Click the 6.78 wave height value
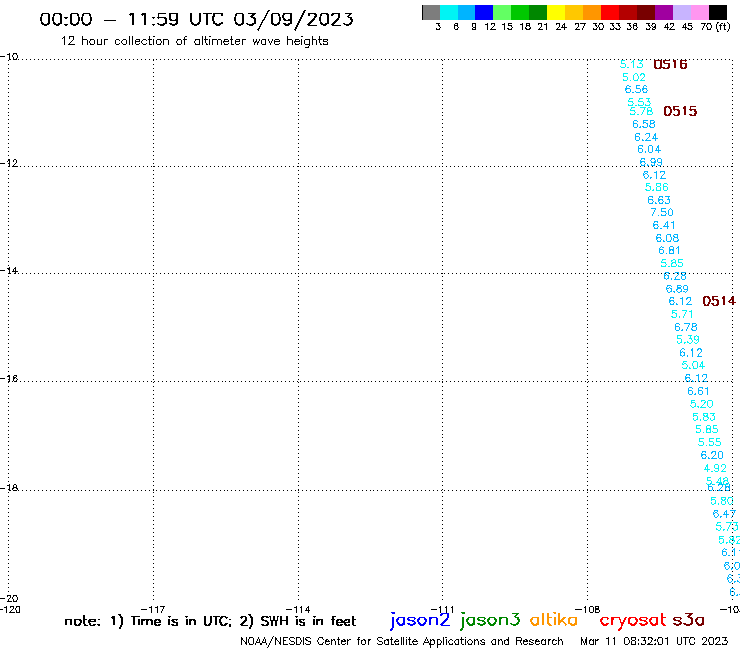The width and height of the screenshot is (740, 650). pos(686,327)
